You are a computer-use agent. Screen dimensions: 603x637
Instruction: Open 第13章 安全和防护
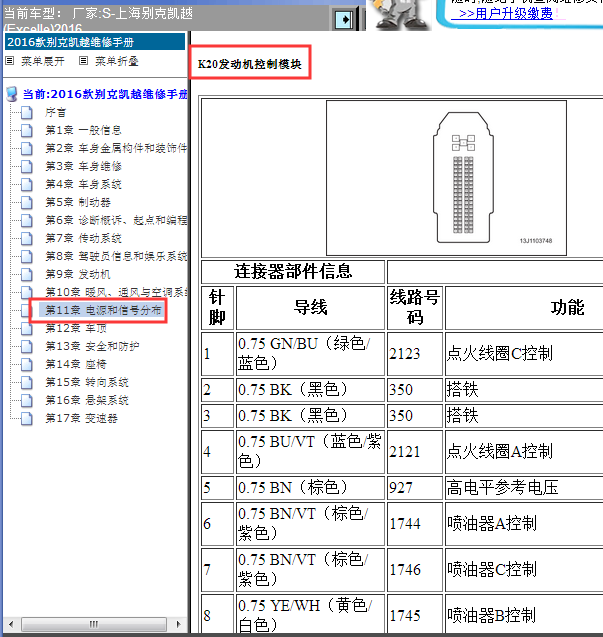[92, 346]
